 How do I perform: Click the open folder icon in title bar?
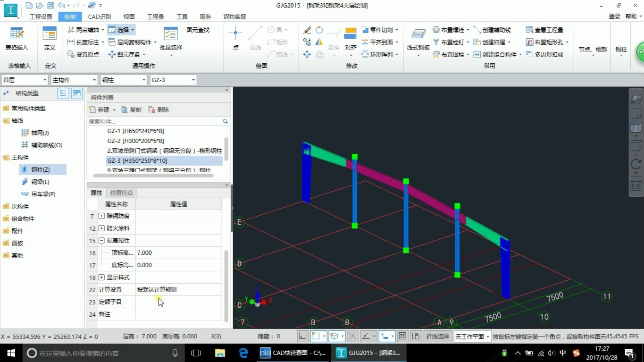40,6
